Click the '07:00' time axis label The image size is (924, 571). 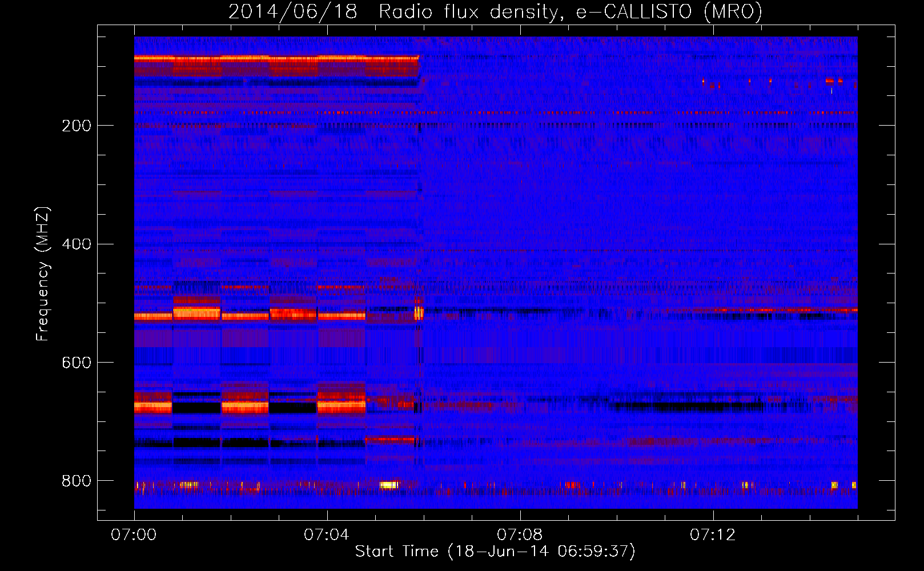point(134,535)
